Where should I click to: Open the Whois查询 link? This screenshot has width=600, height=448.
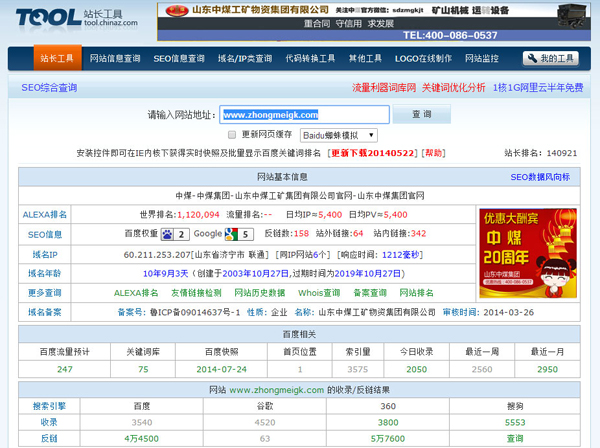coord(319,293)
